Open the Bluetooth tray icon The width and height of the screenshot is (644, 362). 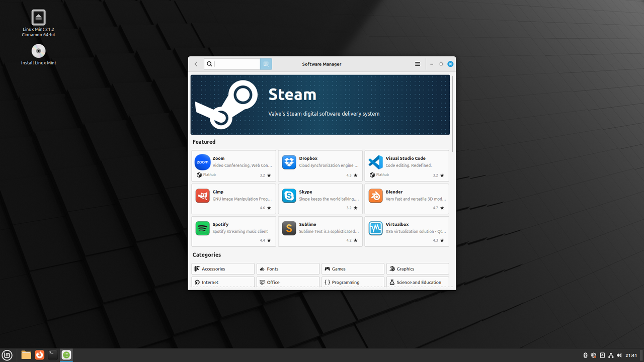click(585, 355)
